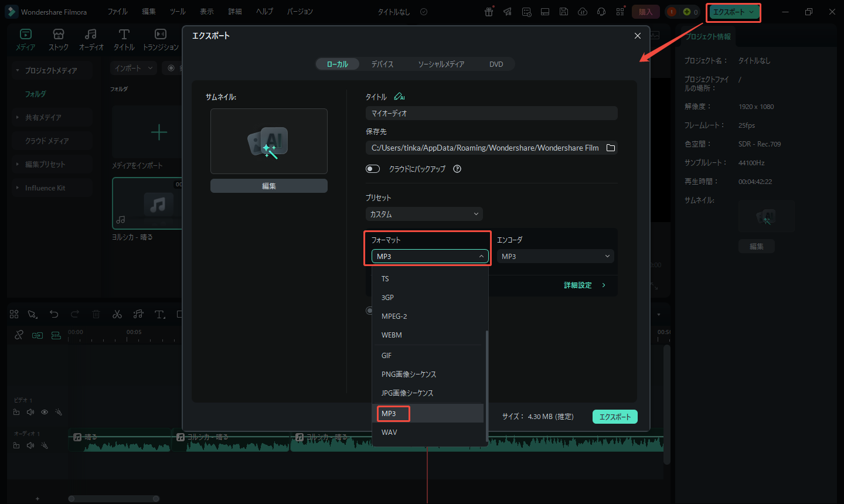Click the cloud upload icon in title bar
This screenshot has width=844, height=504.
(583, 12)
